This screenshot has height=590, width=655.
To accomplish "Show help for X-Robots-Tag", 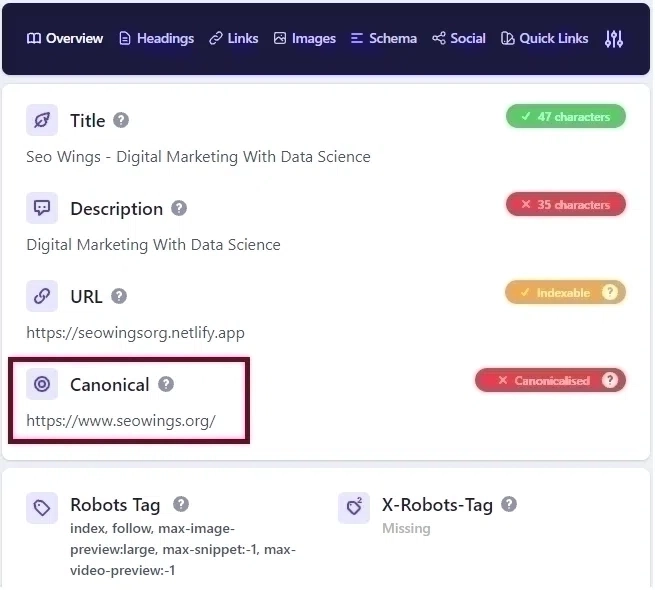I will 509,504.
